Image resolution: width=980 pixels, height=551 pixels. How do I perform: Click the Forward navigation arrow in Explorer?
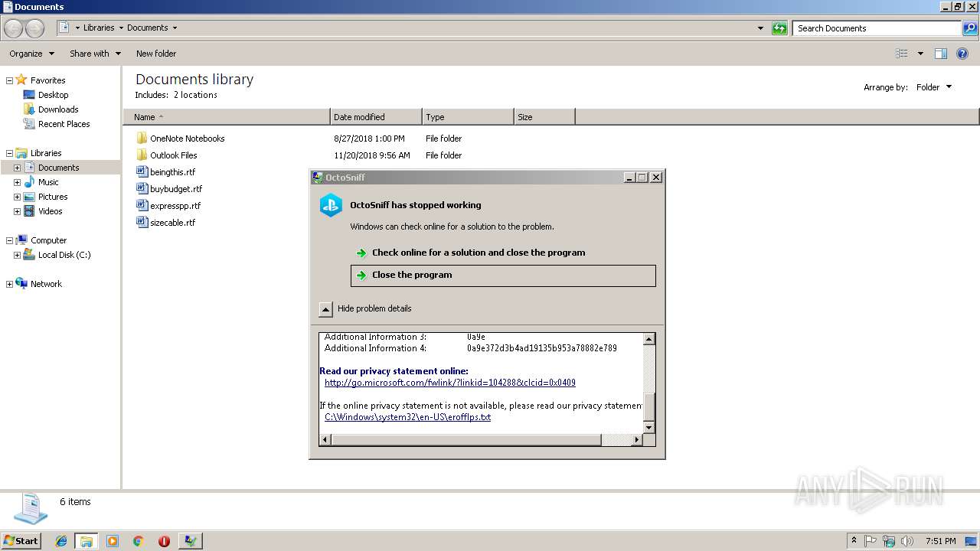click(34, 28)
